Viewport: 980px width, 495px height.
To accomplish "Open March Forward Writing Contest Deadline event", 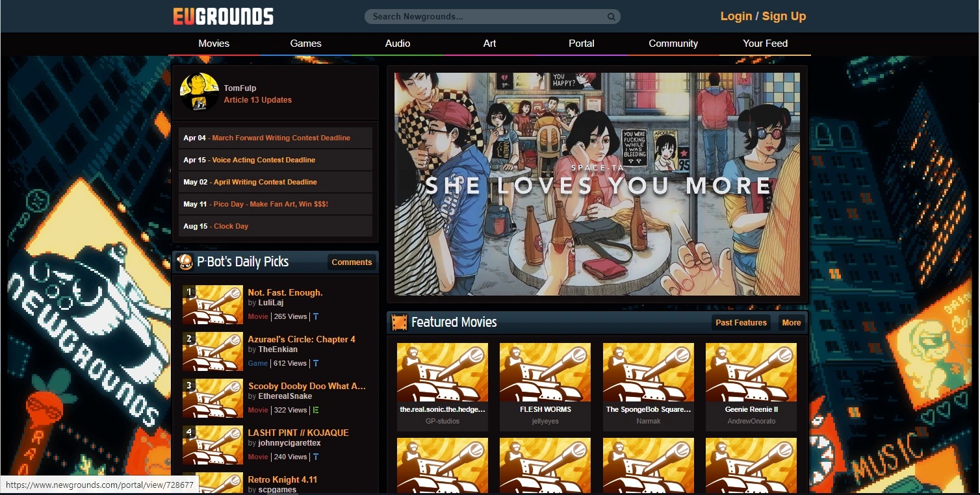I will 281,138.
